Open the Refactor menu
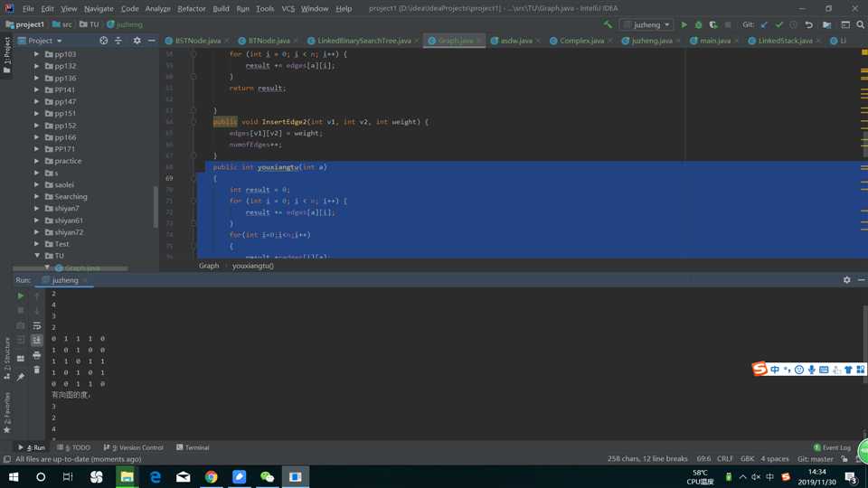The height and width of the screenshot is (488, 868). click(192, 8)
